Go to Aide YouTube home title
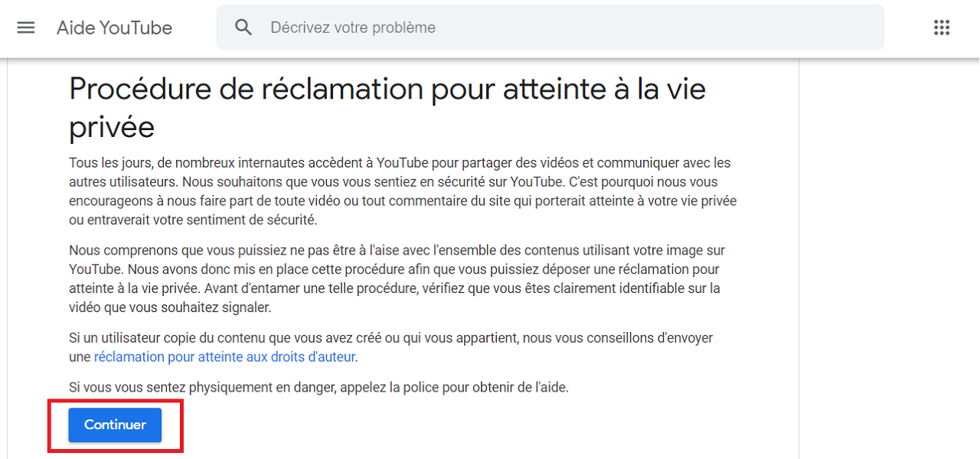 tap(114, 28)
